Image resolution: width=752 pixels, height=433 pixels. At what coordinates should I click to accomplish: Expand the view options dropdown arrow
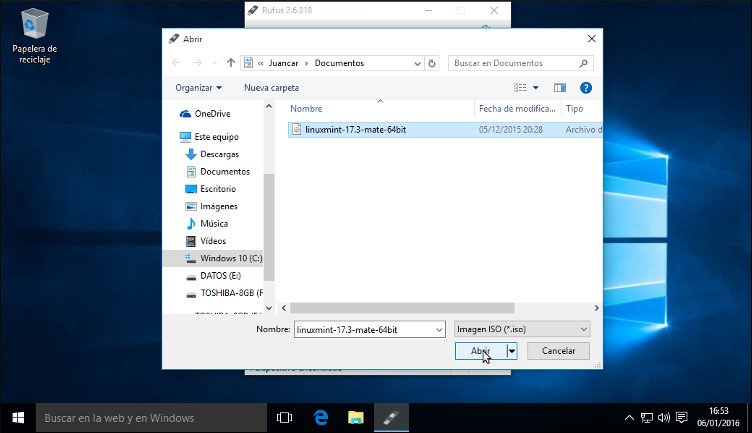click(x=536, y=88)
